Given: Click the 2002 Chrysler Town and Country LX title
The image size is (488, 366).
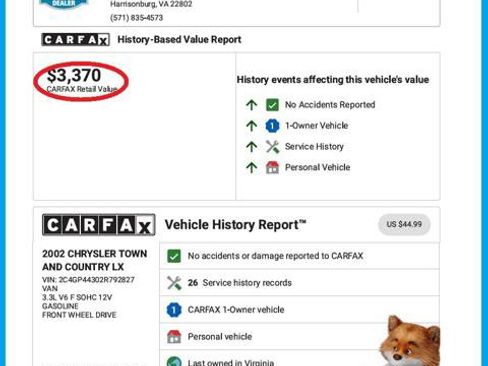Looking at the screenshot, I should (x=94, y=260).
